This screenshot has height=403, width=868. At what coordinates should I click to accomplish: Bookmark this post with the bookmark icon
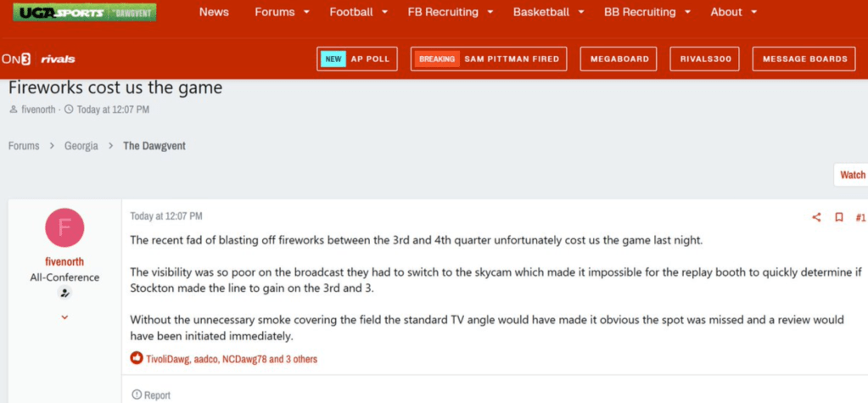838,217
